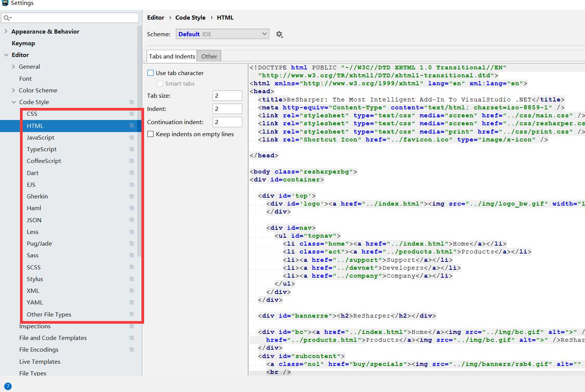Switch to the Other tab
Viewport: 585px width, 392px height.
point(209,56)
